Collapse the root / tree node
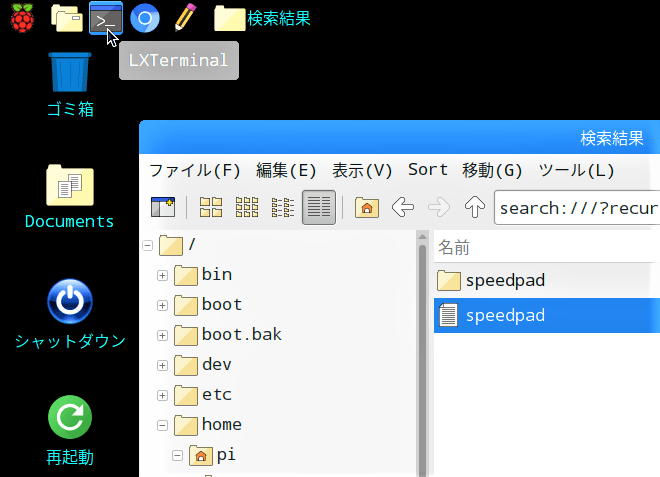Viewport: 660px width, 477px height. (x=147, y=245)
